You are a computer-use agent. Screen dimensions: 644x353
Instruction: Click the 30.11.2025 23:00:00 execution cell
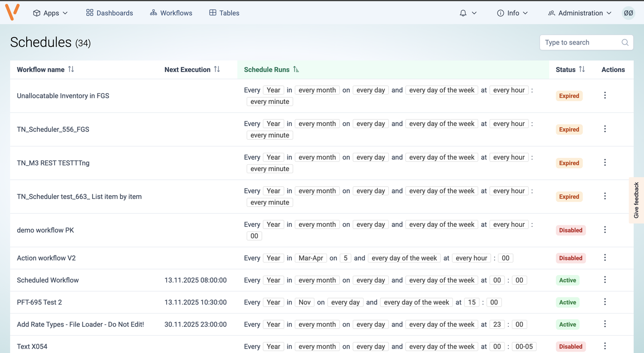(x=195, y=324)
